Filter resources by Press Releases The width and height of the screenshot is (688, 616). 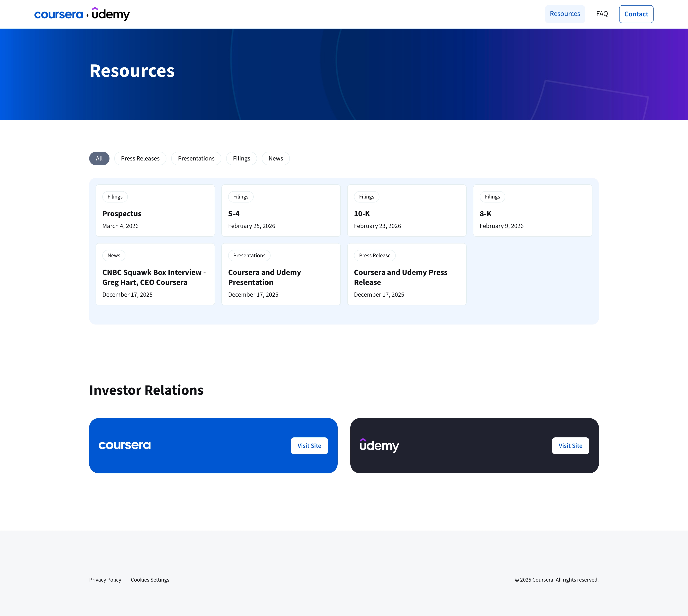140,158
